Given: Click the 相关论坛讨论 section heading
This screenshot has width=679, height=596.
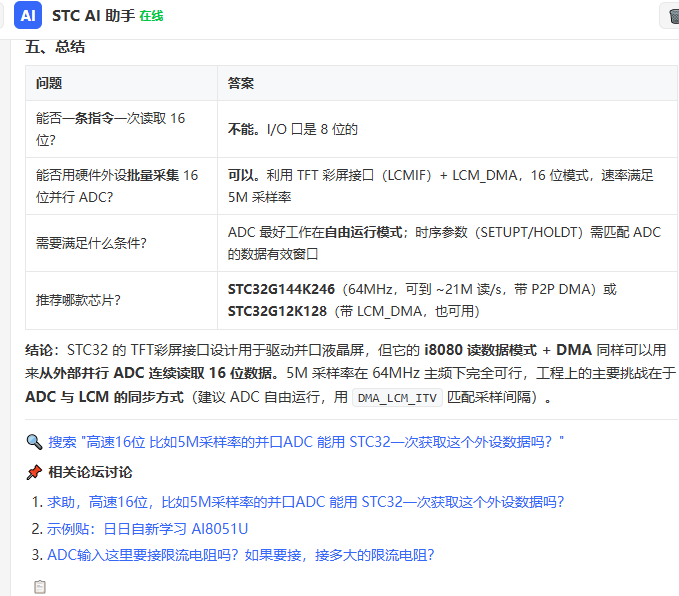Looking at the screenshot, I should coord(90,472).
